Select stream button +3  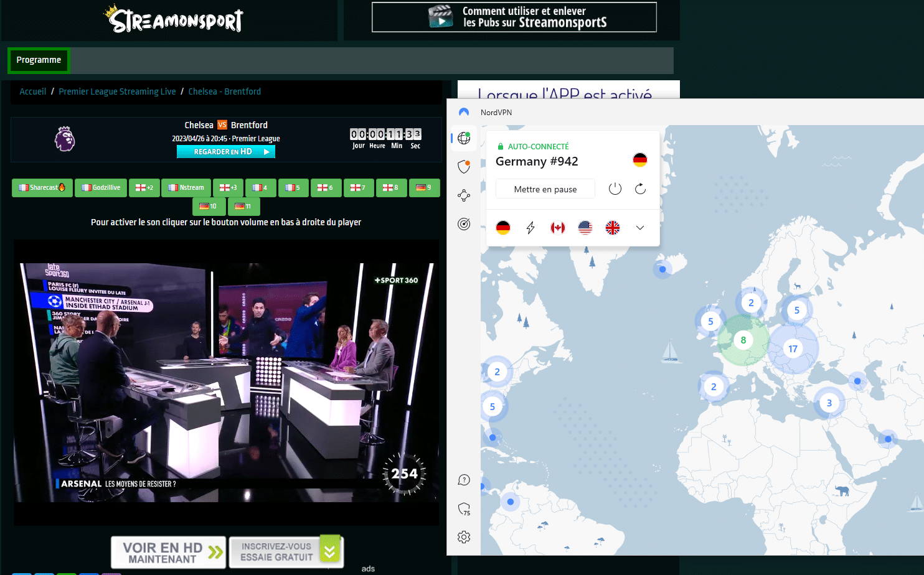228,187
